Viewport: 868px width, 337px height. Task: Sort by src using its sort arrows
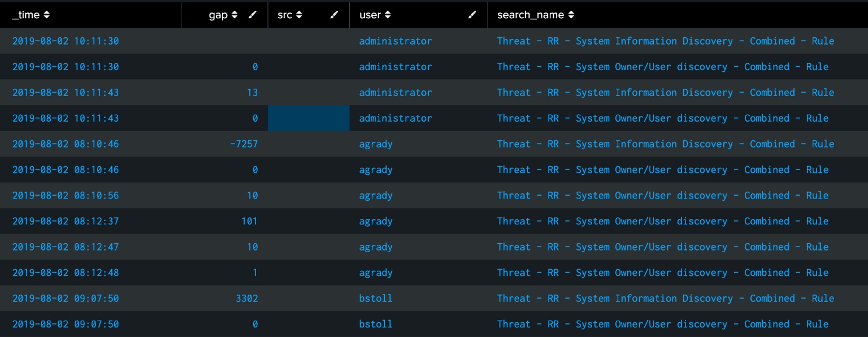tap(299, 15)
